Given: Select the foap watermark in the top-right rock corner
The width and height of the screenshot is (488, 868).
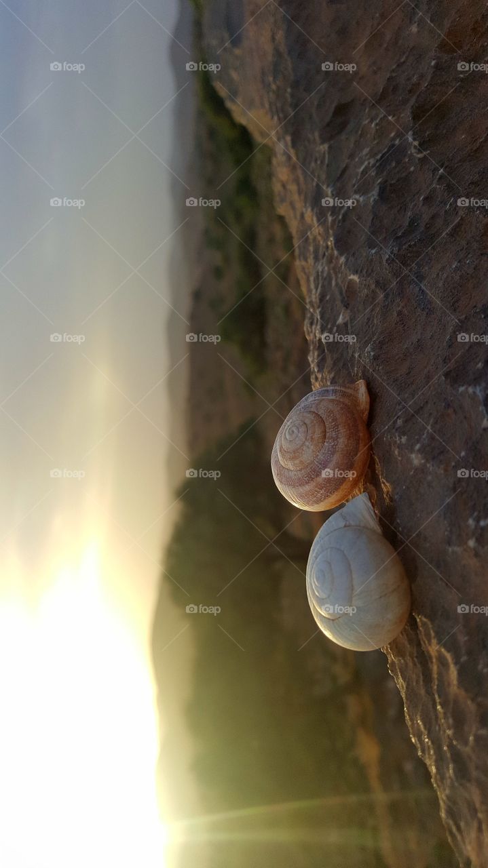Looking at the screenshot, I should 473,67.
